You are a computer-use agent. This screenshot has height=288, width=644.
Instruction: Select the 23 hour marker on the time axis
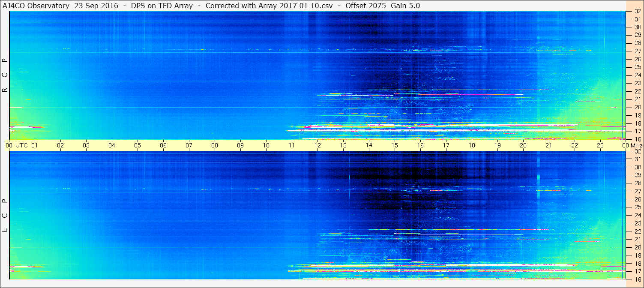coord(600,145)
